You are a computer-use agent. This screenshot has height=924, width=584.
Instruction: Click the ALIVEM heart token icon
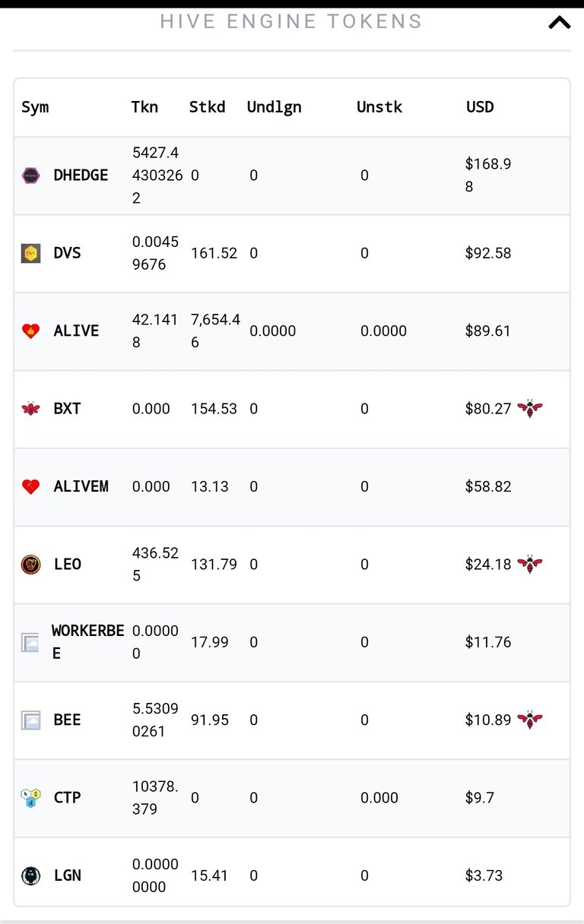(30, 487)
